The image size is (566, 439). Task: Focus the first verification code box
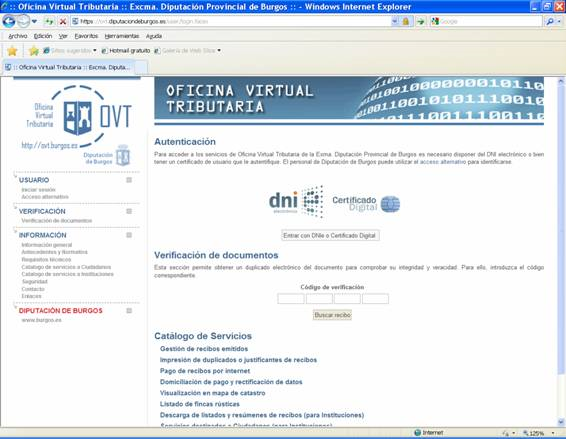(x=291, y=299)
